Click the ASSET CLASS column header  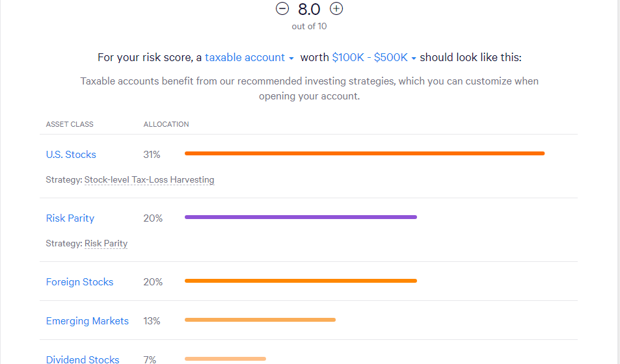coord(70,124)
